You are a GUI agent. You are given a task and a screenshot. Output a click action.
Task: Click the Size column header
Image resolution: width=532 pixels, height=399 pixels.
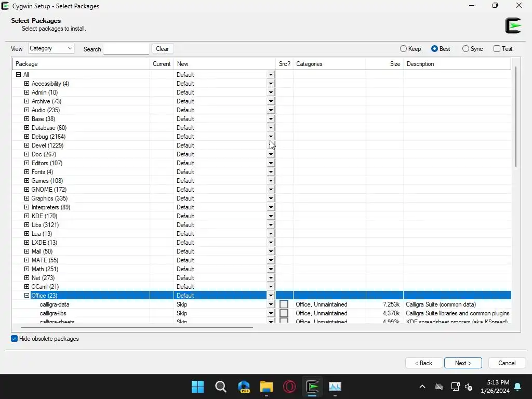point(385,64)
